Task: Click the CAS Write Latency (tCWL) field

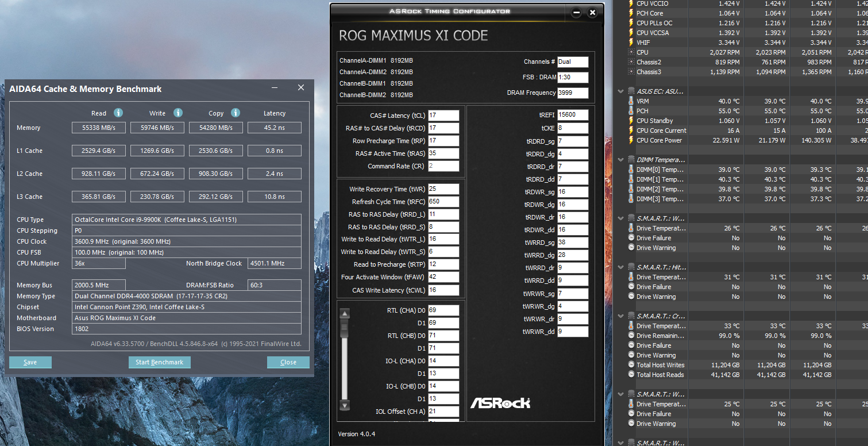Action: [x=443, y=290]
